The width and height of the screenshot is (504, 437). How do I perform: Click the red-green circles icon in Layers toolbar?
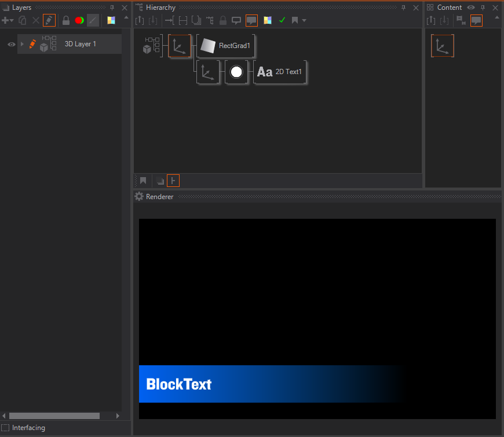point(79,20)
